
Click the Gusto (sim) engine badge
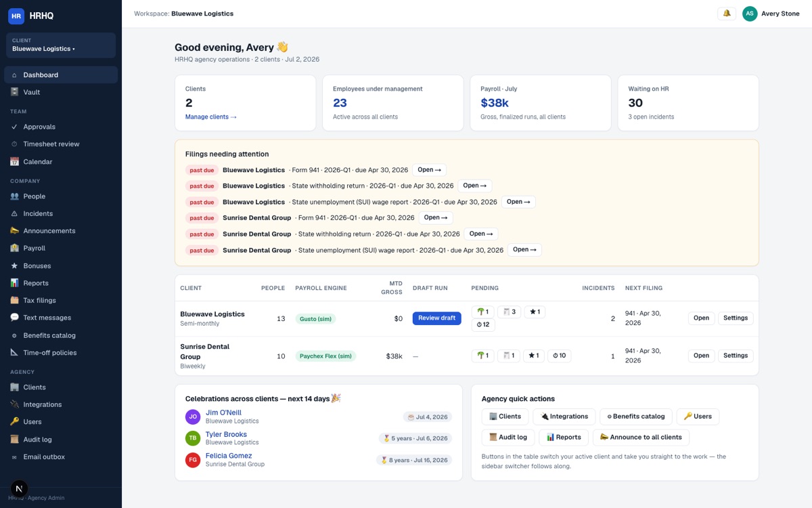(315, 318)
